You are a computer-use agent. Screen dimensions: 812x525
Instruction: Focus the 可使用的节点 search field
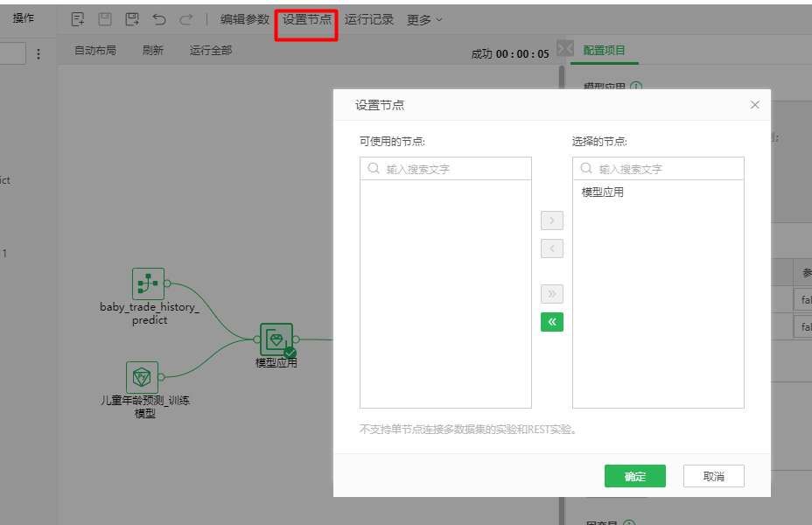click(446, 169)
